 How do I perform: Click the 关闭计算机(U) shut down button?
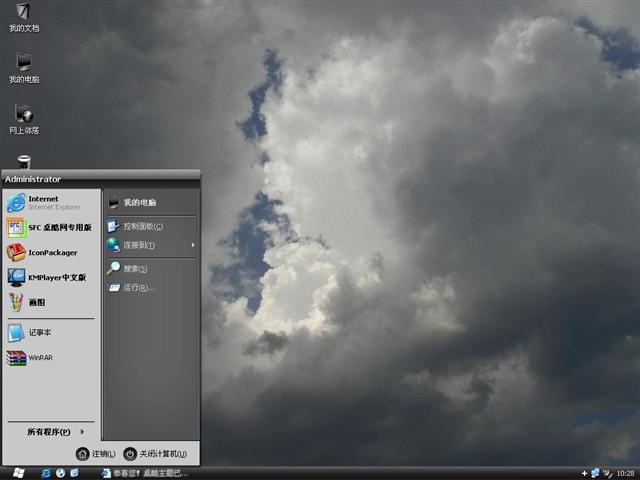pyautogui.click(x=155, y=454)
